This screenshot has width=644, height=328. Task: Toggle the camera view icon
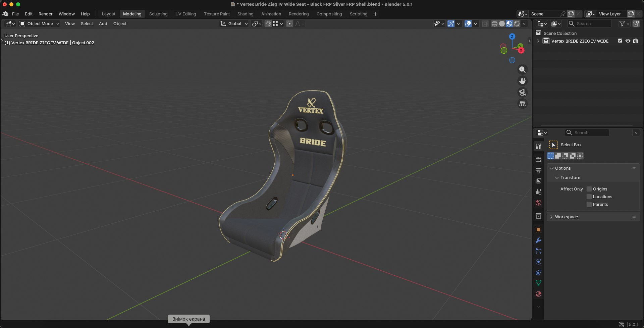[522, 92]
